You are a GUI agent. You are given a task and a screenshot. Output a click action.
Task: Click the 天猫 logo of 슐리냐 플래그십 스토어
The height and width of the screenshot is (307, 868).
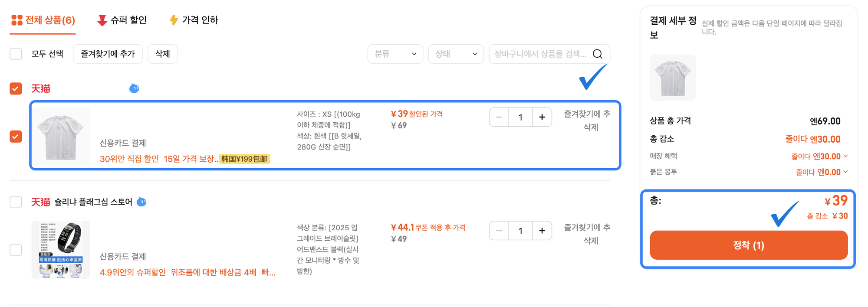(41, 202)
